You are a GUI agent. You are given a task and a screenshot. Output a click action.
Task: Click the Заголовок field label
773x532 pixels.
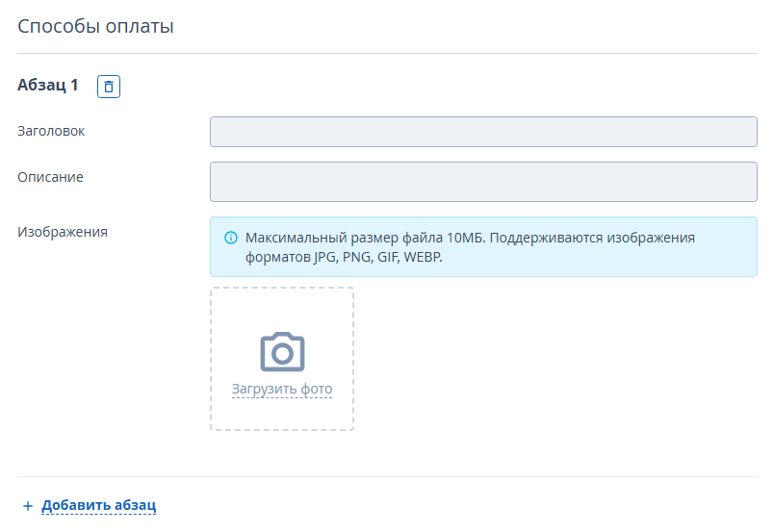pos(51,131)
